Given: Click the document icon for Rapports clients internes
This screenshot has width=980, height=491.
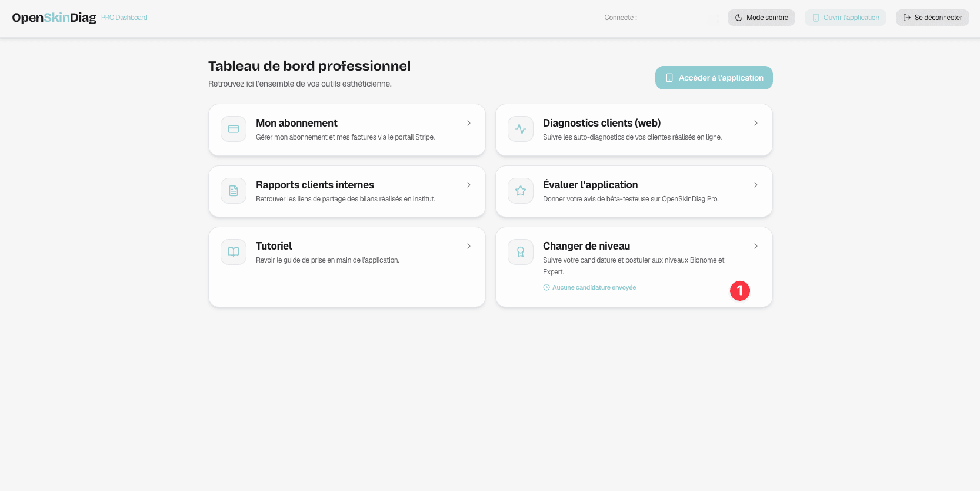Looking at the screenshot, I should click(234, 191).
